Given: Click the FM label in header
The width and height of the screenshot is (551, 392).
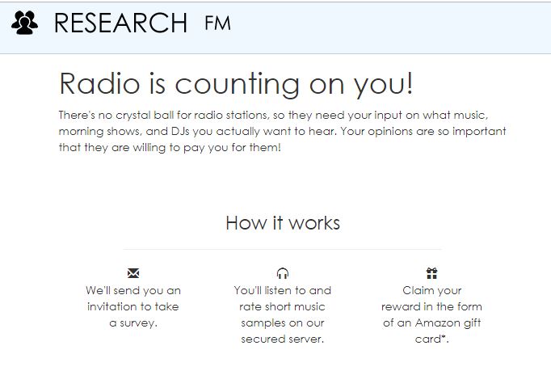Looking at the screenshot, I should (217, 23).
